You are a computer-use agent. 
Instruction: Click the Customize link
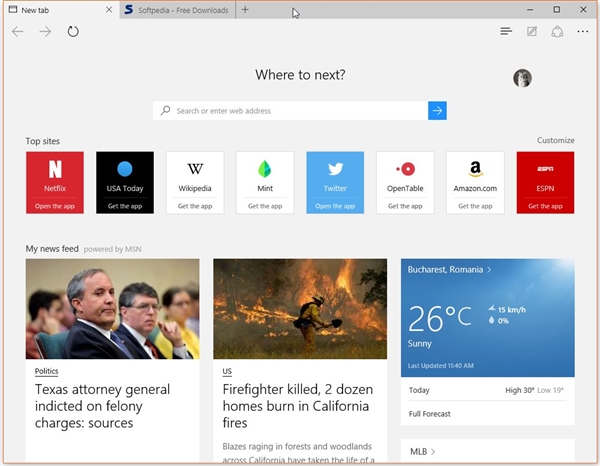point(555,141)
